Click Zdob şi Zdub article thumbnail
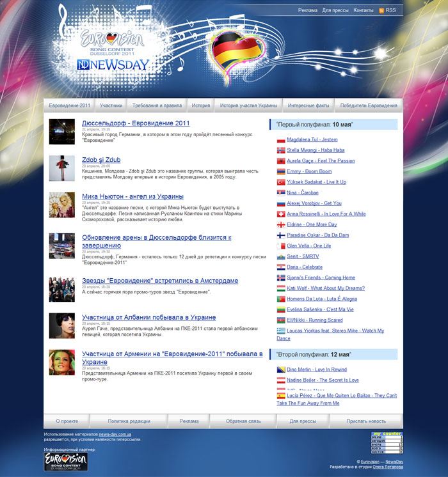This screenshot has width=448, height=477. 62,168
